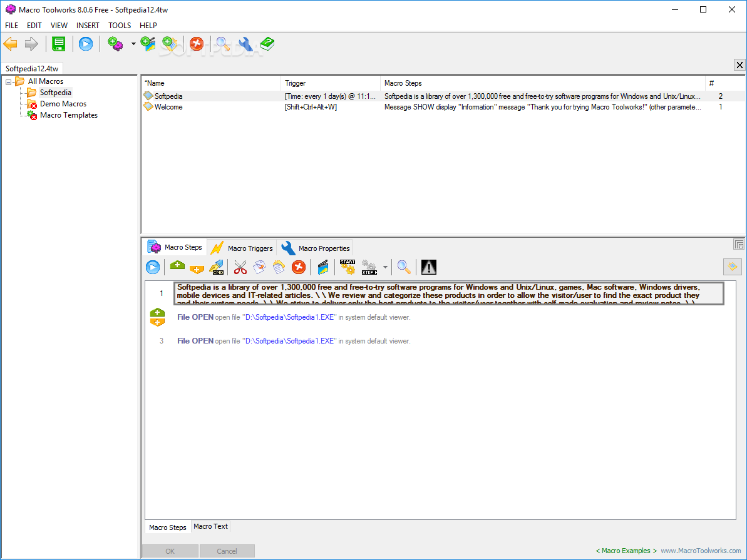Select the Softpedia macro row
The image size is (747, 560).
tap(443, 96)
